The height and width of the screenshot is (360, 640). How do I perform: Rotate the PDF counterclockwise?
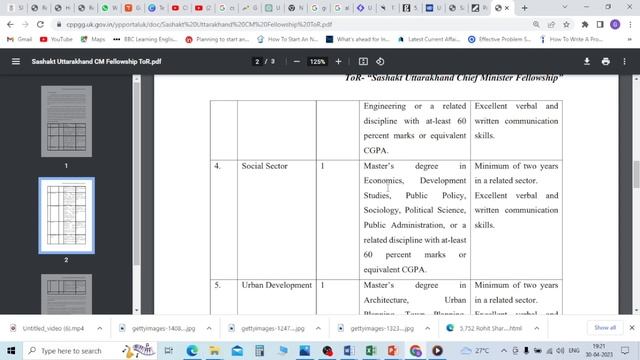(x=380, y=62)
